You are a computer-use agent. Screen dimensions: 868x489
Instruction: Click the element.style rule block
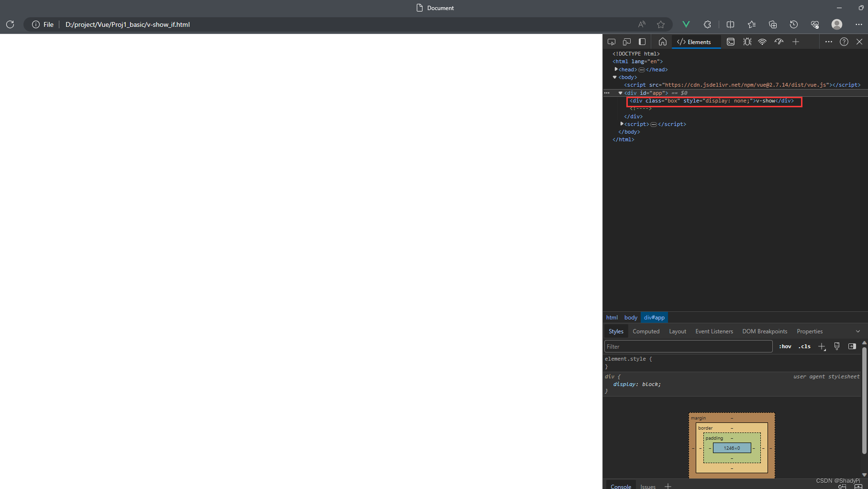click(x=733, y=363)
